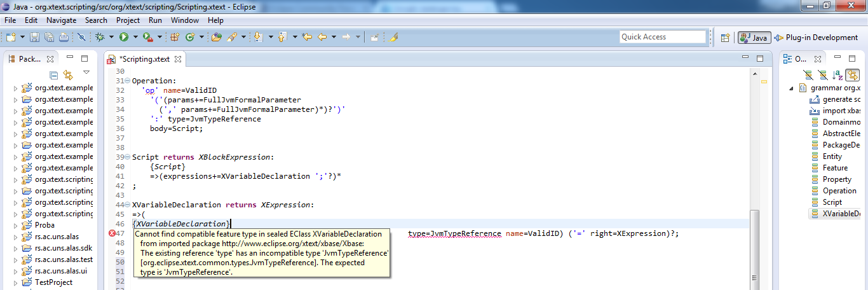The image size is (868, 290).
Task: Select the TestProject item
Action: click(53, 282)
